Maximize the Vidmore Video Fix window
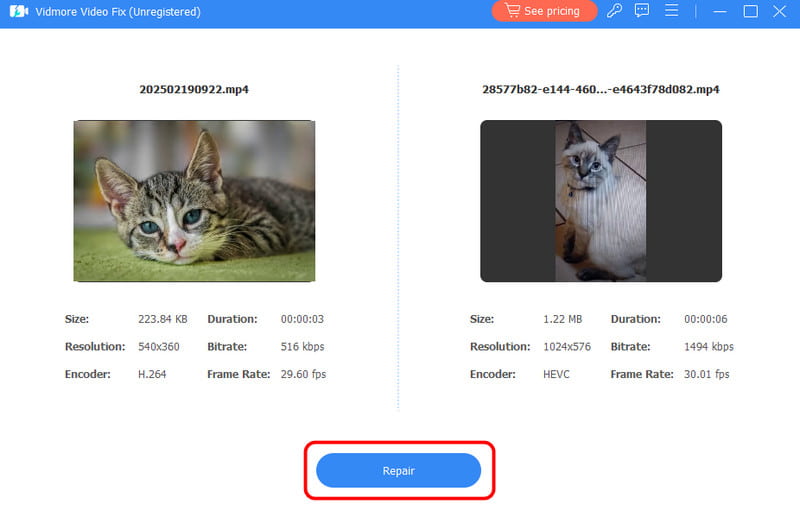The image size is (800, 511). click(750, 11)
